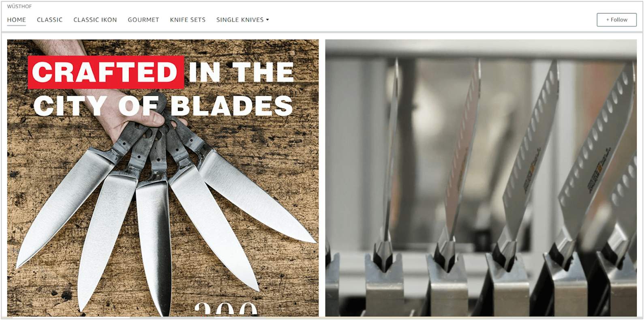Viewport: 644px width, 320px height.
Task: Click the caret arrow beside SINGLE KNIVES
Action: click(267, 20)
